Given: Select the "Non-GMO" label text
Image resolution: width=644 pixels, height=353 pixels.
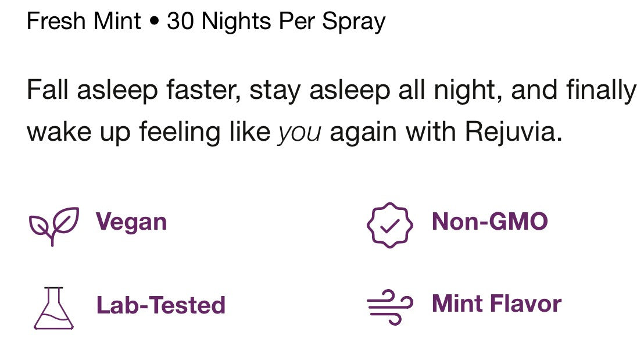Looking at the screenshot, I should pos(489,222).
